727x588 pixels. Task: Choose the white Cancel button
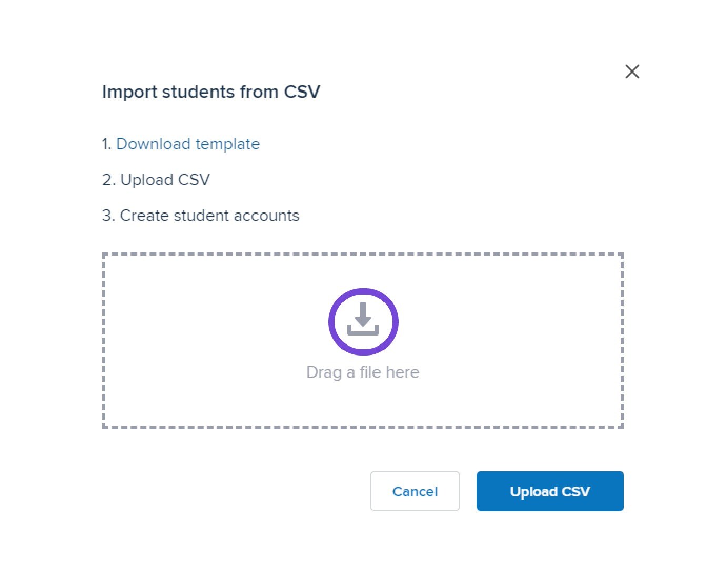[x=415, y=491]
